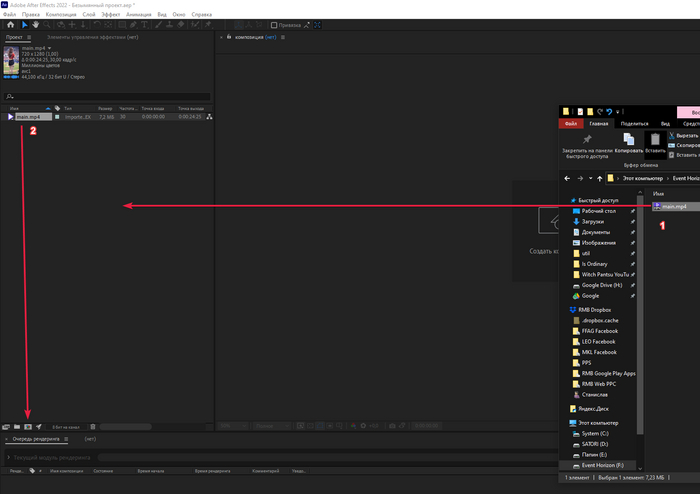The image size is (700, 494).
Task: Select the Pen tool
Action: click(x=133, y=25)
